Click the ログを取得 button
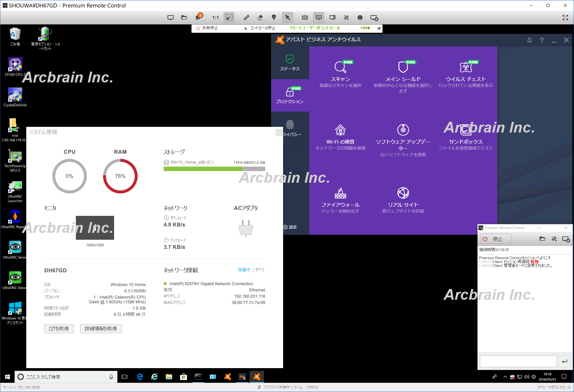Screen dimensions: 574x392 point(59,329)
